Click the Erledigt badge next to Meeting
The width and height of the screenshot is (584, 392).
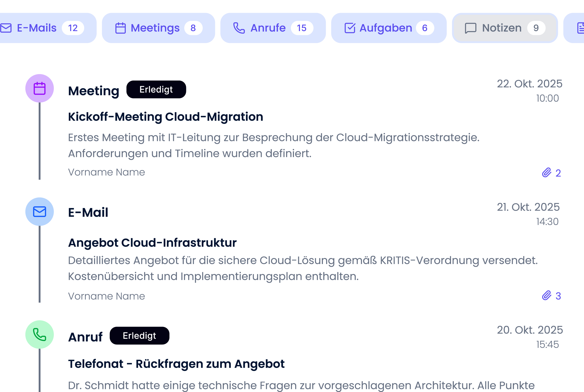pyautogui.click(x=156, y=89)
